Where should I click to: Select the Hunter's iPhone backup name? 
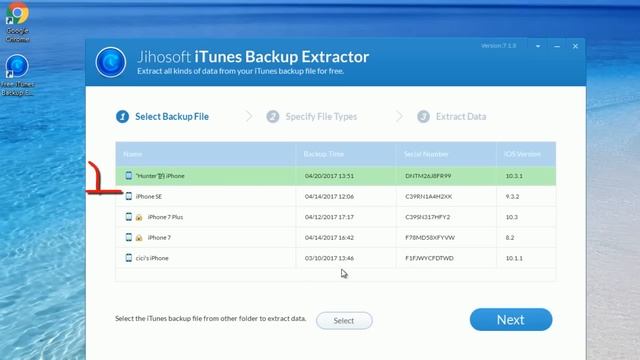(160, 176)
